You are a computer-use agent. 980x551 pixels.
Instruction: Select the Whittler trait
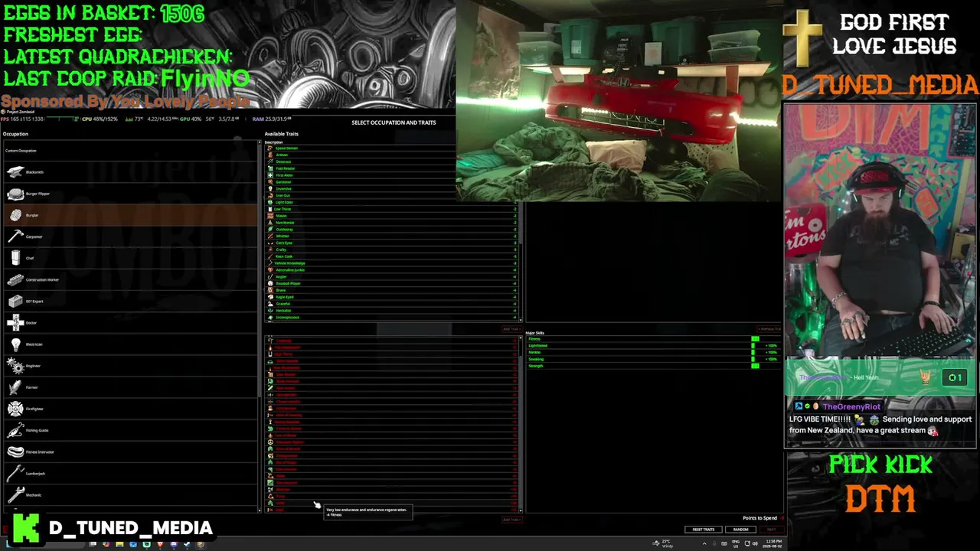click(392, 236)
